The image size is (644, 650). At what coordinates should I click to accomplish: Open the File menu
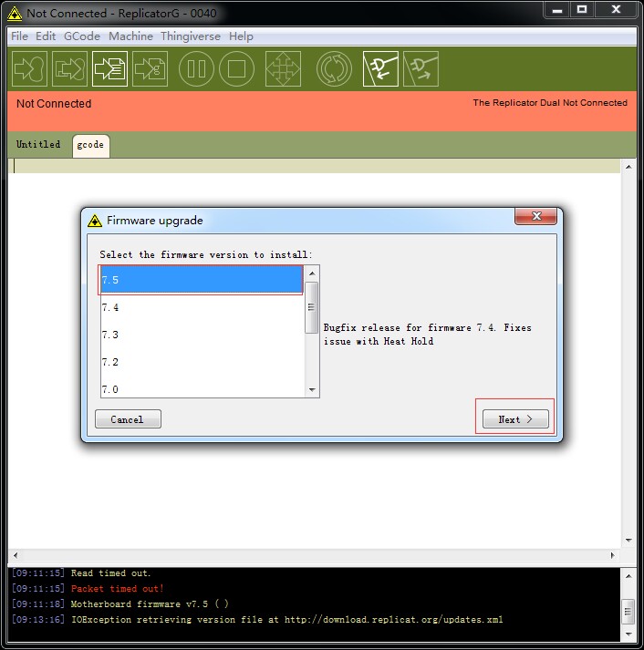(x=19, y=36)
